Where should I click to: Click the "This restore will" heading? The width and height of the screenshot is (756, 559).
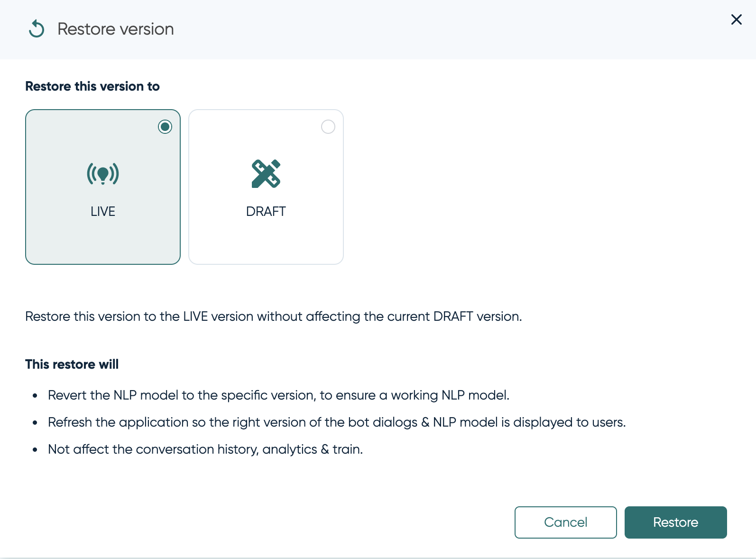pos(72,364)
